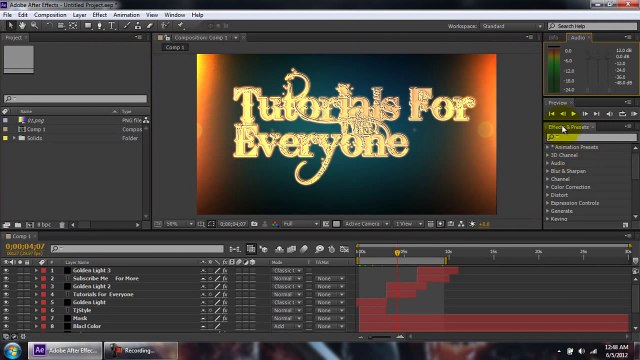Image resolution: width=640 pixels, height=360 pixels.
Task: Open Show Channel color icon in viewer
Action: point(276,224)
